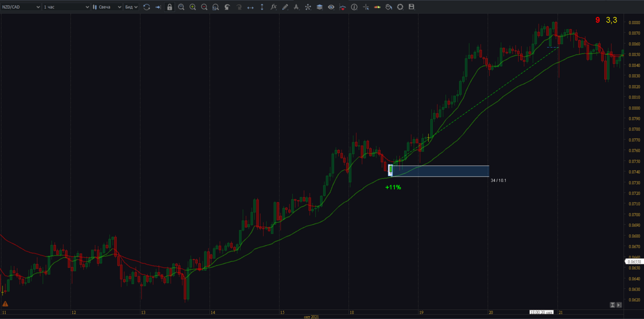Click the zoom in plus magnifier
This screenshot has height=319, width=644.
pyautogui.click(x=193, y=7)
